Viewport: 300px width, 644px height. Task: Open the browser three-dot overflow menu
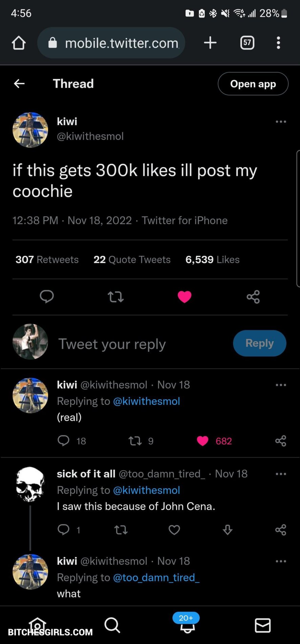(278, 43)
